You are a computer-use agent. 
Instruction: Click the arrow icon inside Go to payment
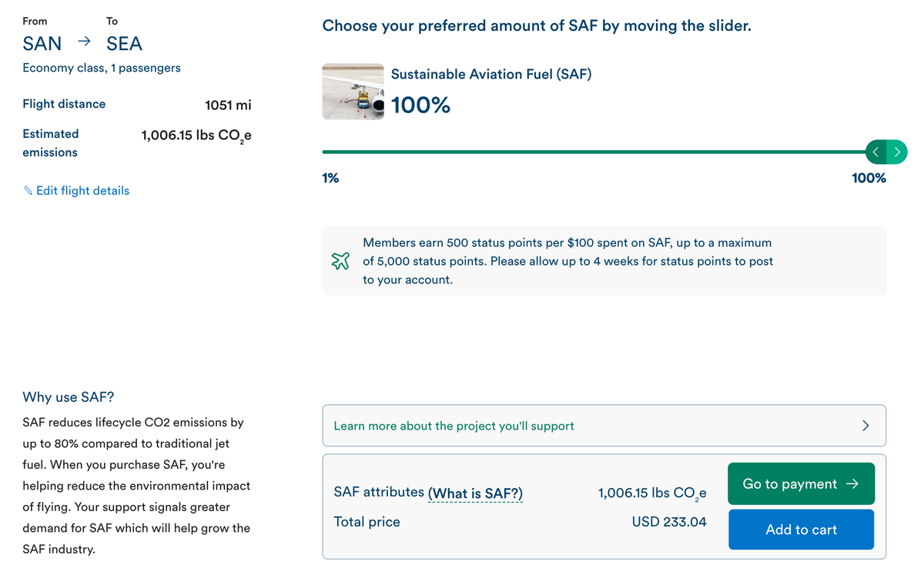click(x=852, y=483)
